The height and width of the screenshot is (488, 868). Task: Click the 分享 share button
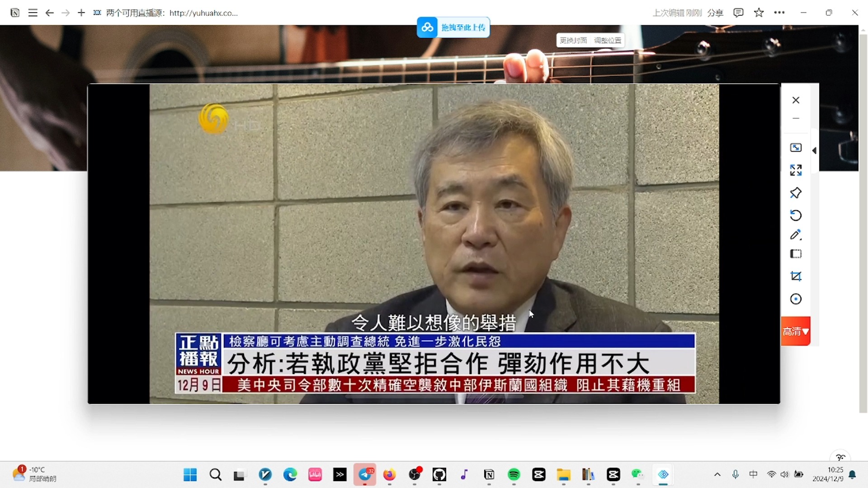715,13
